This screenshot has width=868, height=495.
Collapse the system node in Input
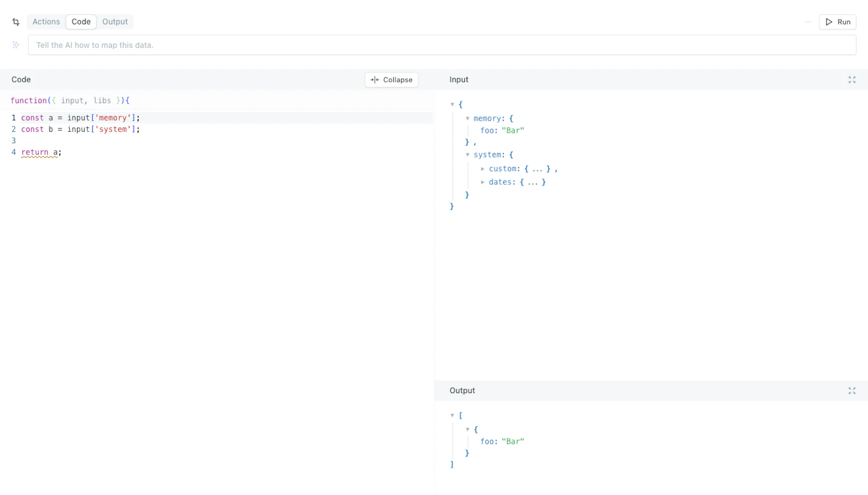(x=468, y=155)
